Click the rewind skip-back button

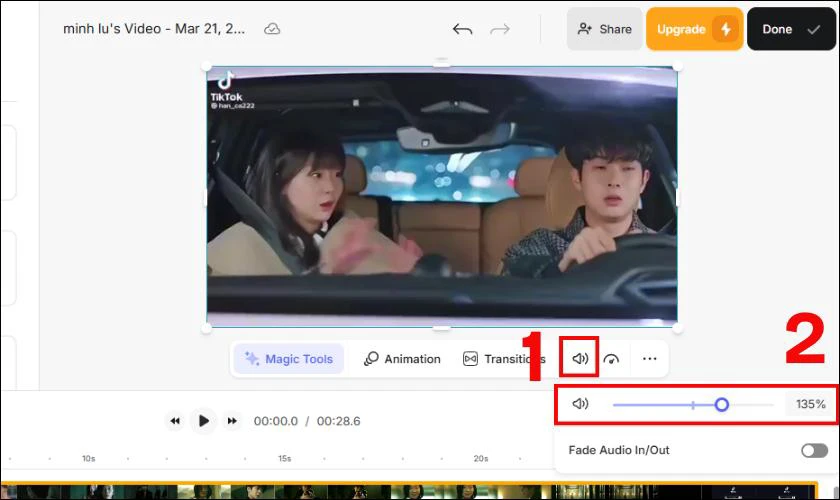click(x=175, y=421)
